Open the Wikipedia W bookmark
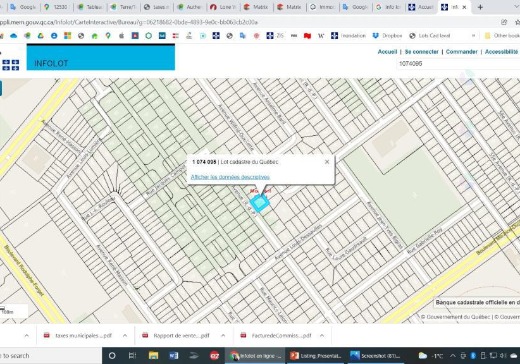The width and height of the screenshot is (520, 364). pyautogui.click(x=321, y=36)
